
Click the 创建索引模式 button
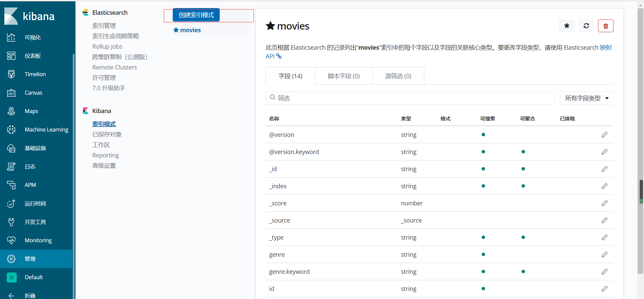tap(196, 15)
